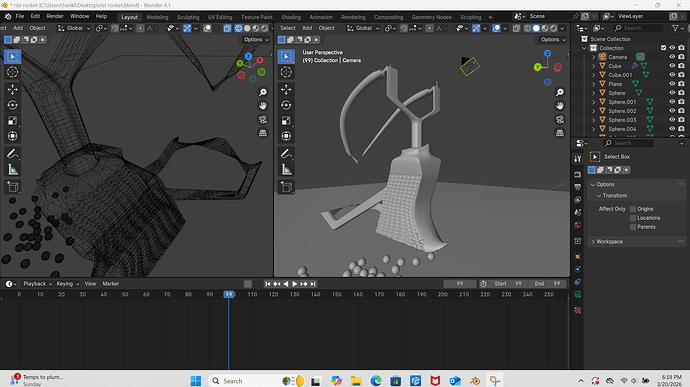Screen dimensions: 690x387
Task: Select the Measure tool in right viewport
Action: click(286, 170)
